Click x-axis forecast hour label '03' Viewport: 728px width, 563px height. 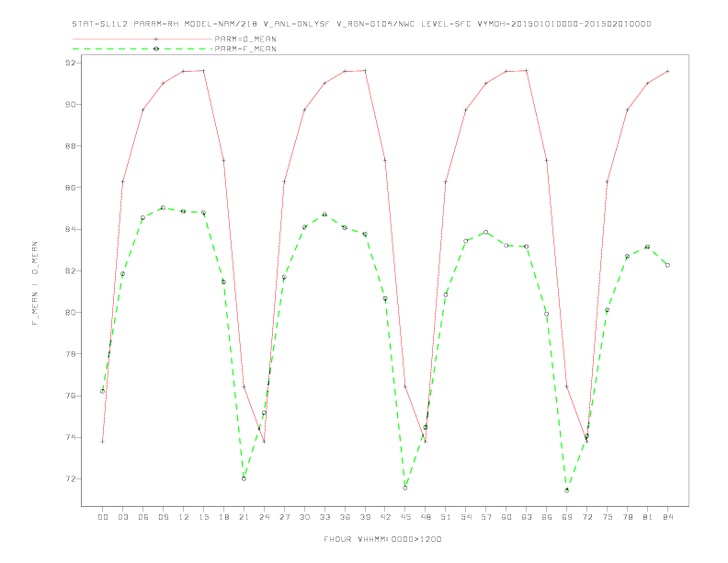pos(122,517)
